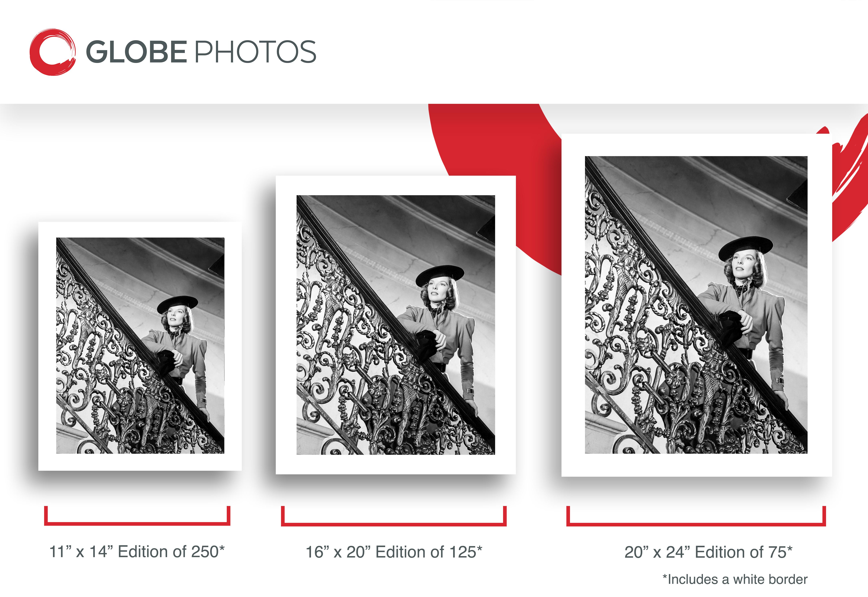The width and height of the screenshot is (868, 597).
Task: Click the word PHOTOS in header
Action: pos(256,52)
